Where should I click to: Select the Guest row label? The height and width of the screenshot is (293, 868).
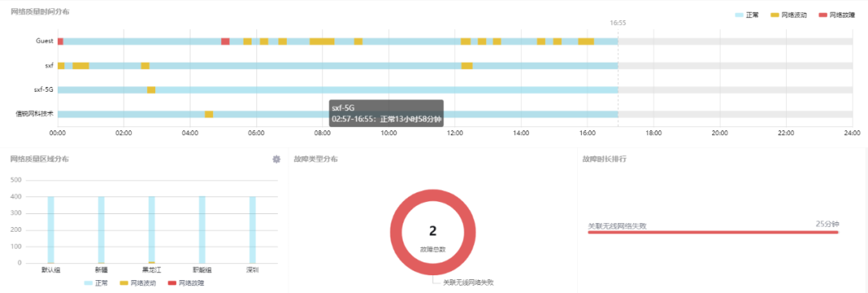(x=44, y=41)
